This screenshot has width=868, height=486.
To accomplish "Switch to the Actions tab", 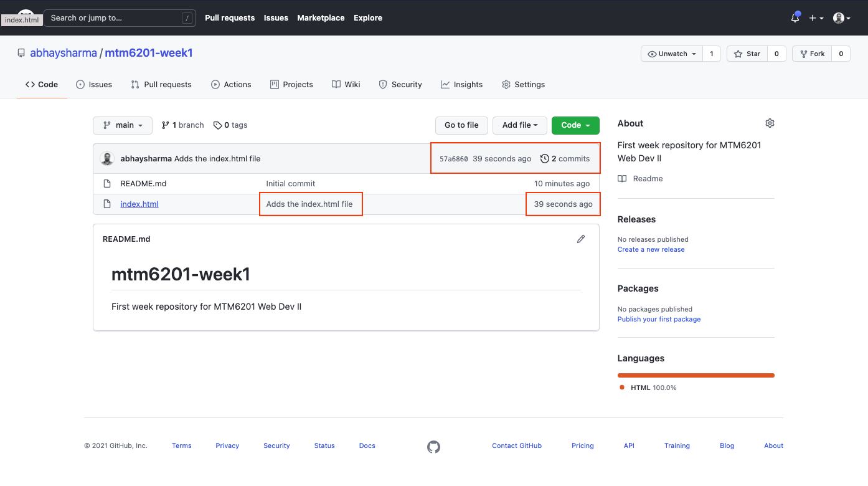I will pos(231,85).
